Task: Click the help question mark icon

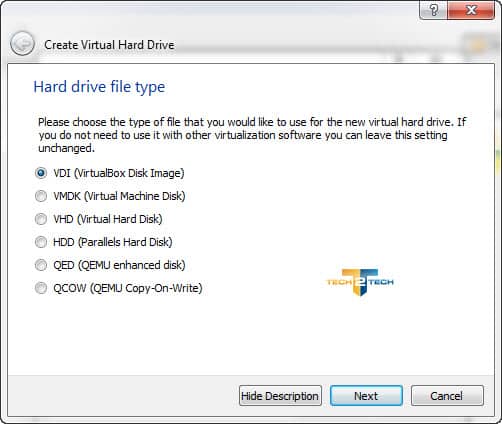Action: point(434,10)
